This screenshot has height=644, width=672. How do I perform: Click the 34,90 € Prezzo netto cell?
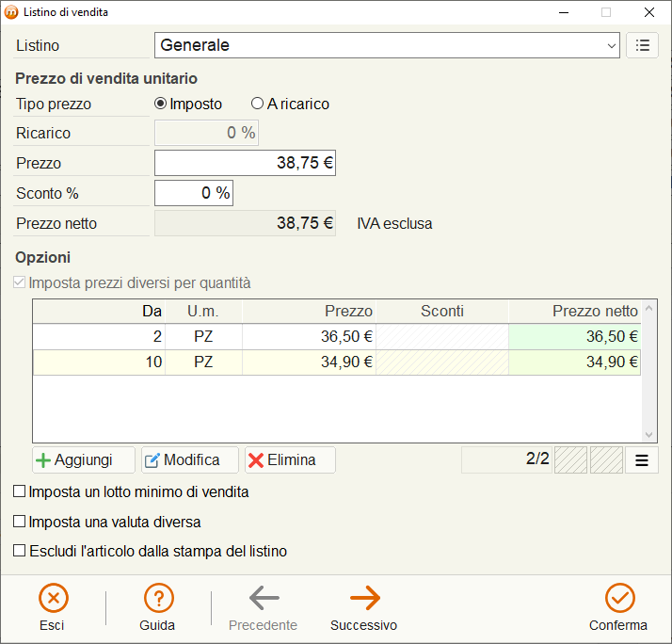click(x=575, y=362)
